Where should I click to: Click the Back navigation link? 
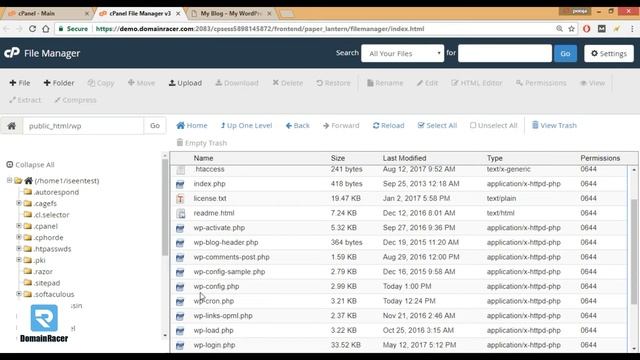pos(298,125)
